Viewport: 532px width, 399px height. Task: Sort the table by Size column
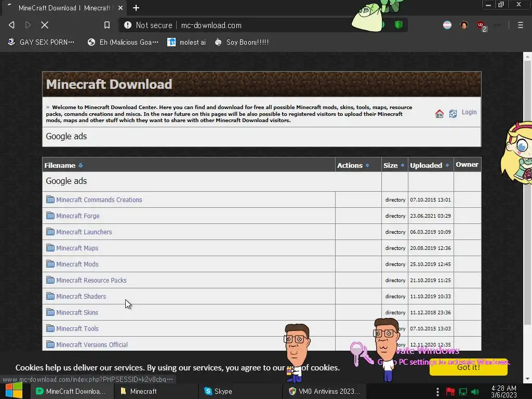click(x=394, y=165)
